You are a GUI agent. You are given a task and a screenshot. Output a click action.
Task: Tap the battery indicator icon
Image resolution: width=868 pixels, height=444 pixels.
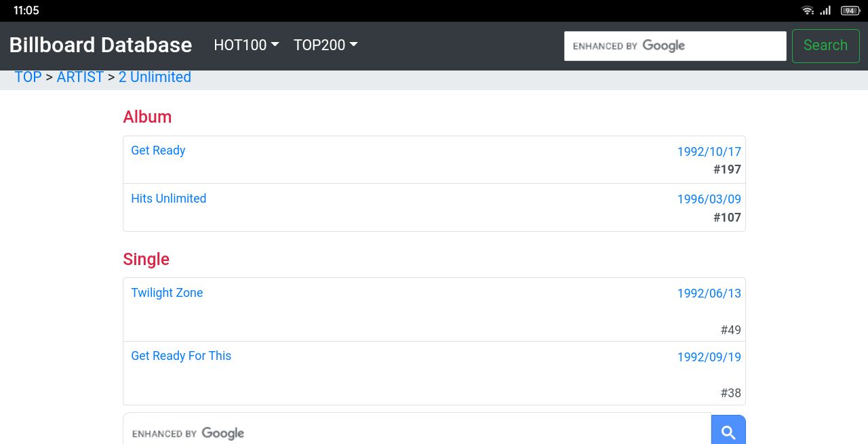pyautogui.click(x=850, y=10)
